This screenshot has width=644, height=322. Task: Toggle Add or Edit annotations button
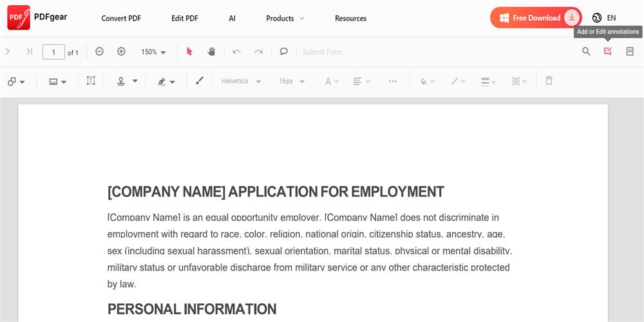click(607, 52)
